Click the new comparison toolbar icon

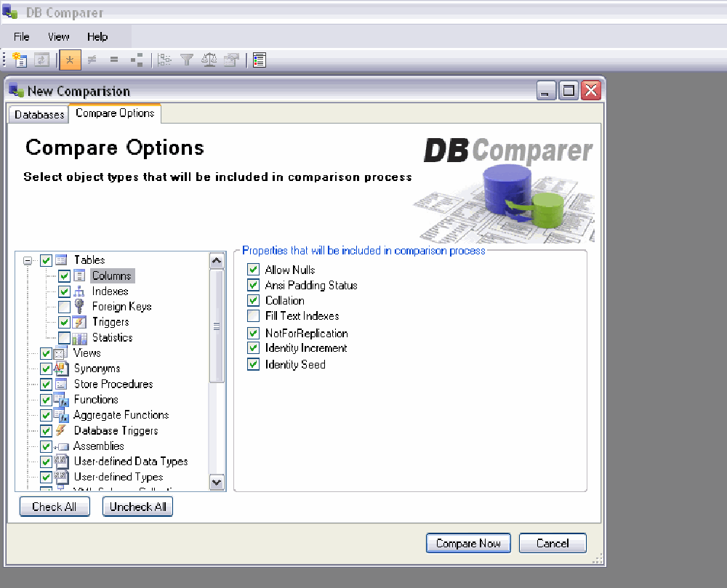20,60
